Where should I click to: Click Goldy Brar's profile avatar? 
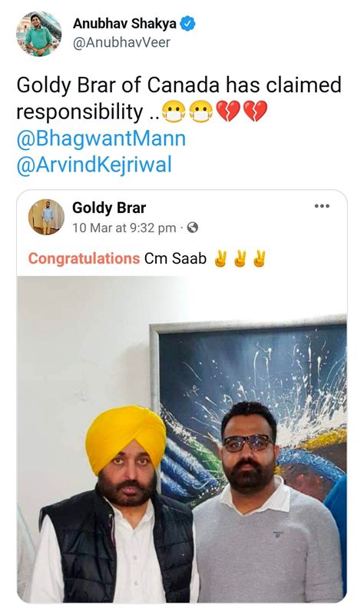coord(46,217)
